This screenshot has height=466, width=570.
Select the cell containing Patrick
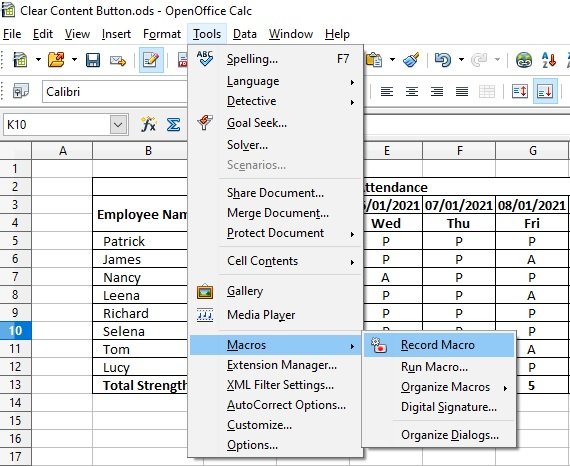click(x=140, y=241)
